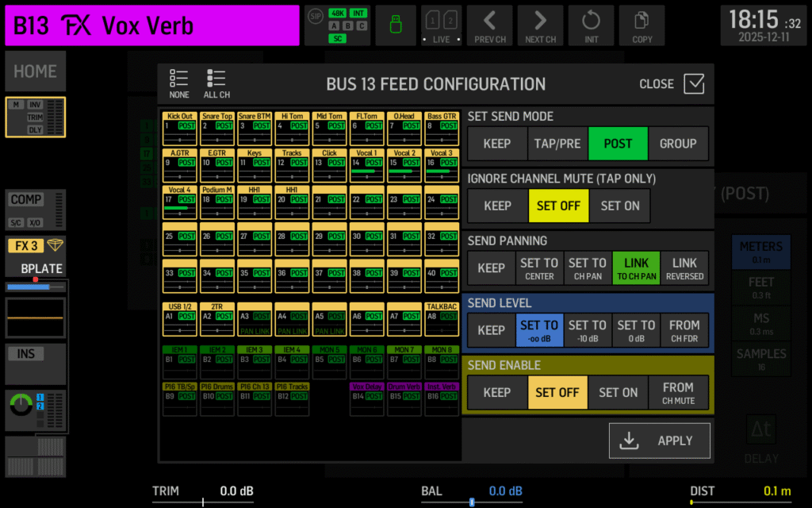Check the CLOSE box to exit configuration

point(694,83)
